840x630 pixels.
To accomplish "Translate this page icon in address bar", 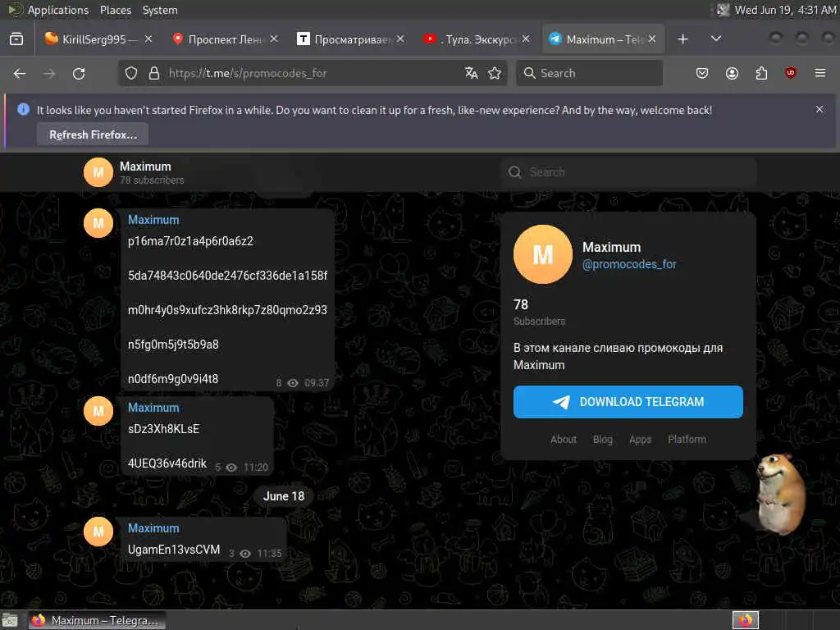I will (472, 73).
